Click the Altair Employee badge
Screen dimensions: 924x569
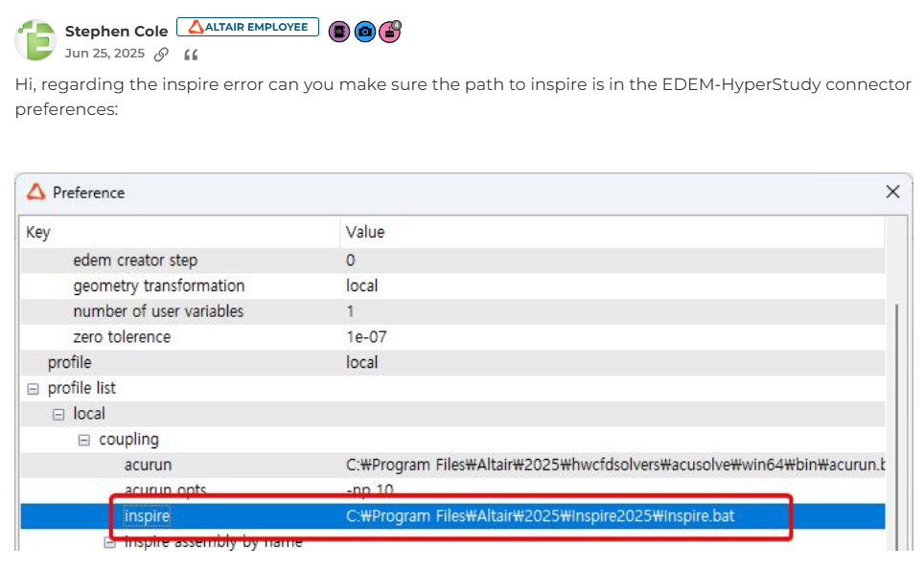(x=247, y=27)
